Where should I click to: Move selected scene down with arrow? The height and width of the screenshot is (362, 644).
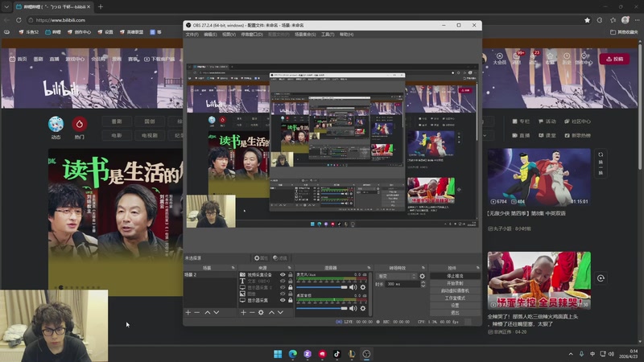[217, 312]
